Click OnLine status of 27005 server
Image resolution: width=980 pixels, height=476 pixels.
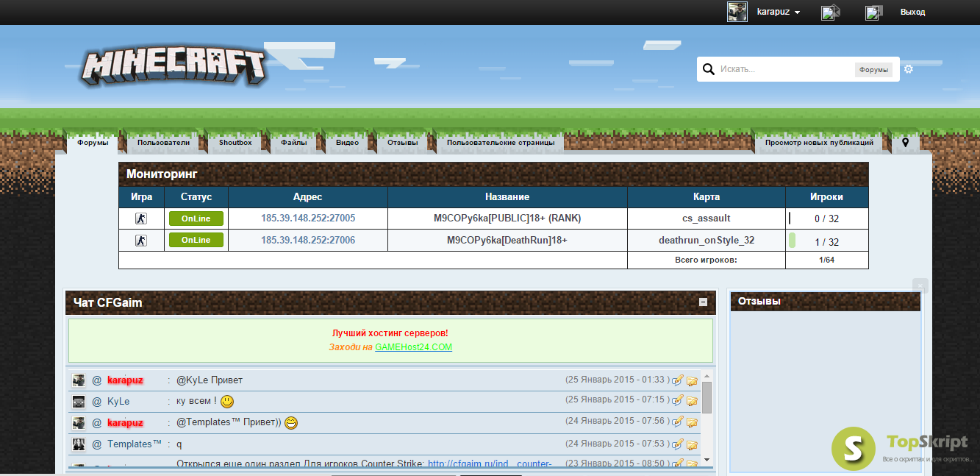(x=196, y=219)
